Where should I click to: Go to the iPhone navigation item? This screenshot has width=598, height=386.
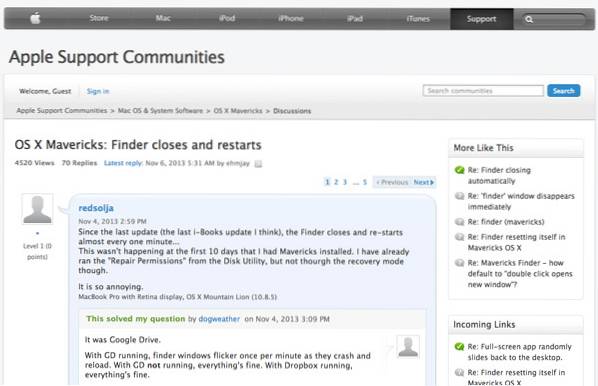click(x=291, y=18)
